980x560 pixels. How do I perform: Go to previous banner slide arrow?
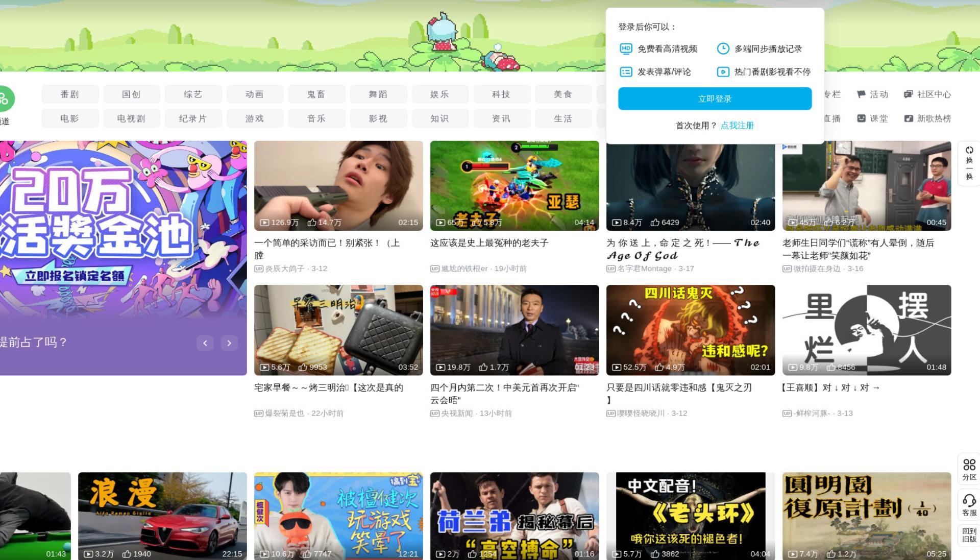(205, 343)
